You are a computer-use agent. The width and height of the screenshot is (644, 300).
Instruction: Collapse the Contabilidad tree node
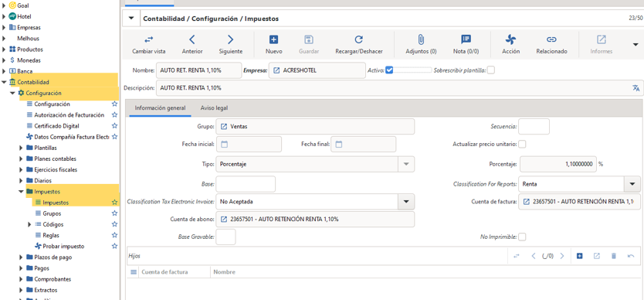(4, 82)
